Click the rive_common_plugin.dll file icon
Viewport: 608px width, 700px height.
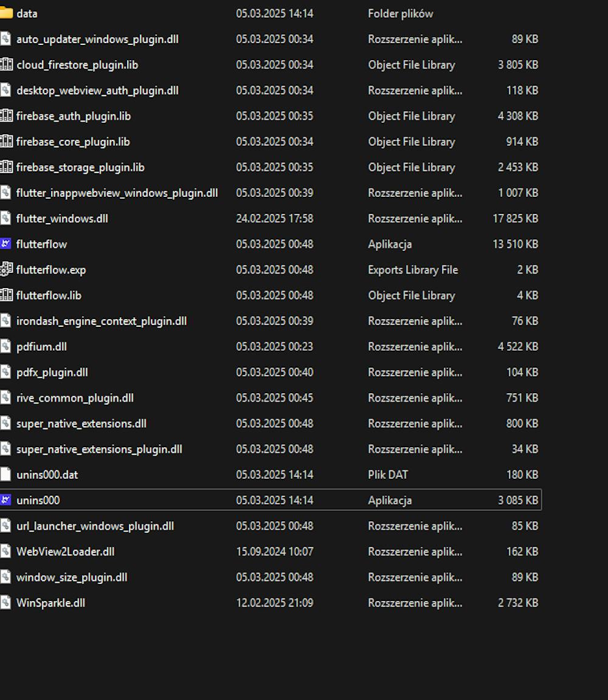[5, 397]
